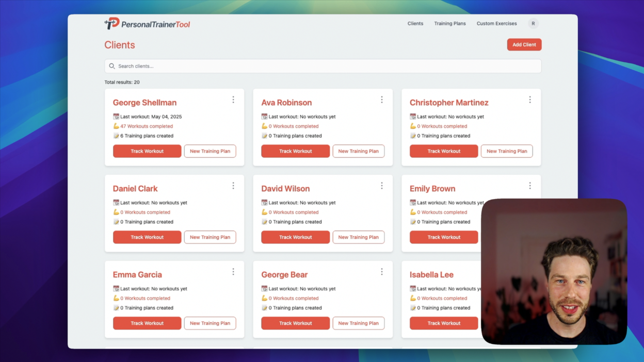Track Workout for Isabella Lee
This screenshot has height=362, width=644.
[444, 323]
